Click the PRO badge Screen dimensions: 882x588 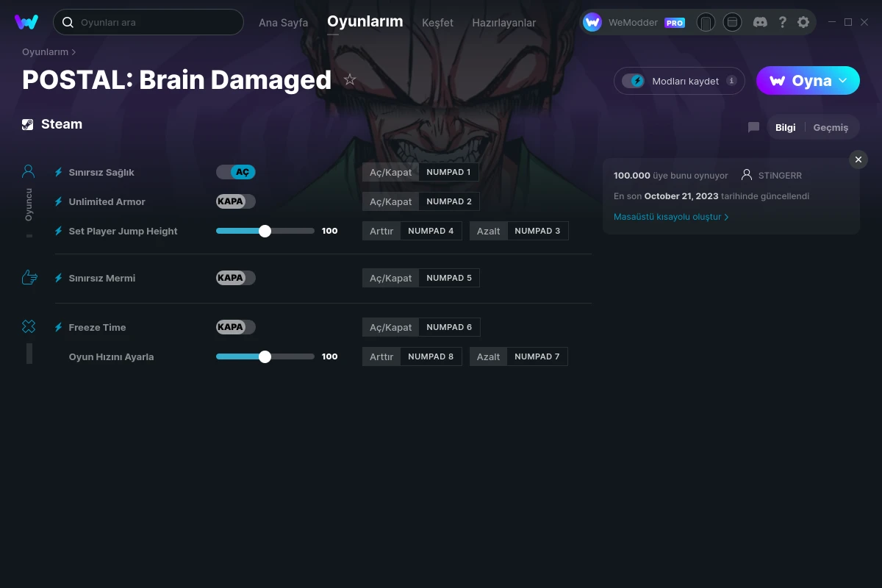[x=675, y=23]
